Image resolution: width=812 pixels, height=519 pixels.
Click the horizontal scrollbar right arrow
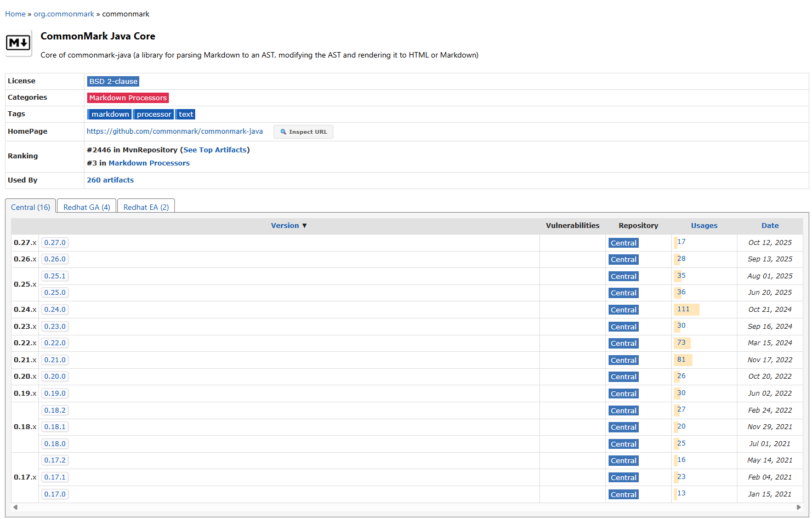(x=799, y=507)
